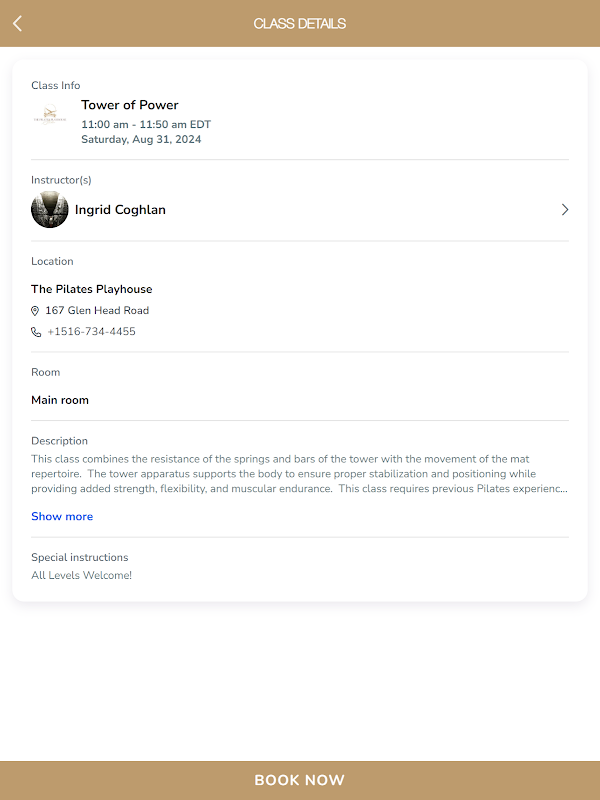Image resolution: width=600 pixels, height=800 pixels.
Task: Click the 11:00 am - 11:50 am class time
Action: 146,125
